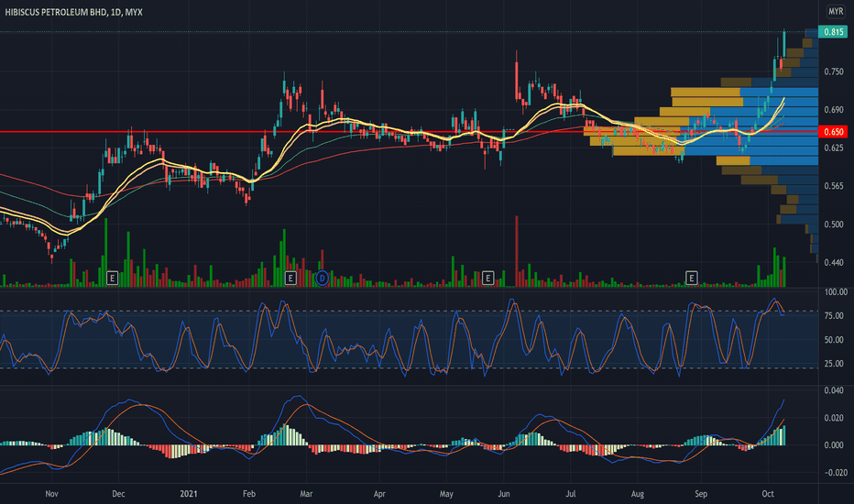Click the Aug label on time axis
Image resolution: width=854 pixels, height=504 pixels.
pos(637,494)
